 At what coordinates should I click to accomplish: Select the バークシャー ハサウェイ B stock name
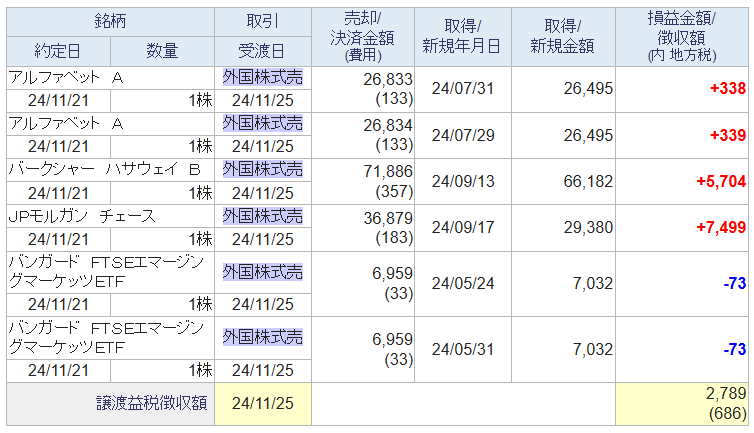(104, 170)
